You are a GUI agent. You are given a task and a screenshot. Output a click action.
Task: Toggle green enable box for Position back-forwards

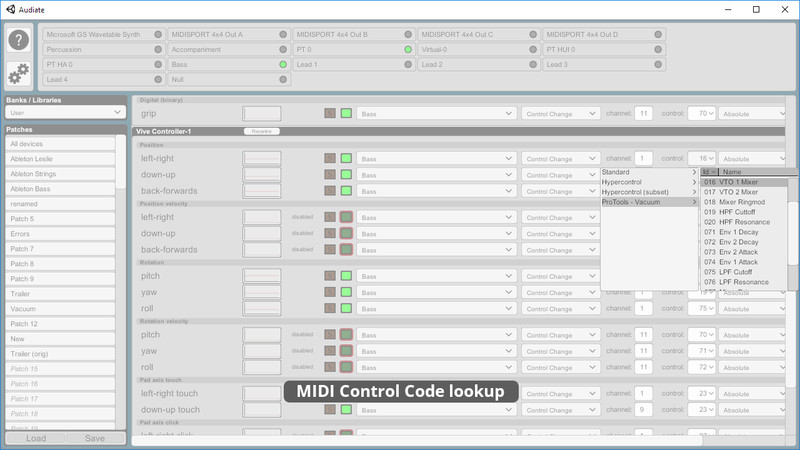tap(346, 191)
